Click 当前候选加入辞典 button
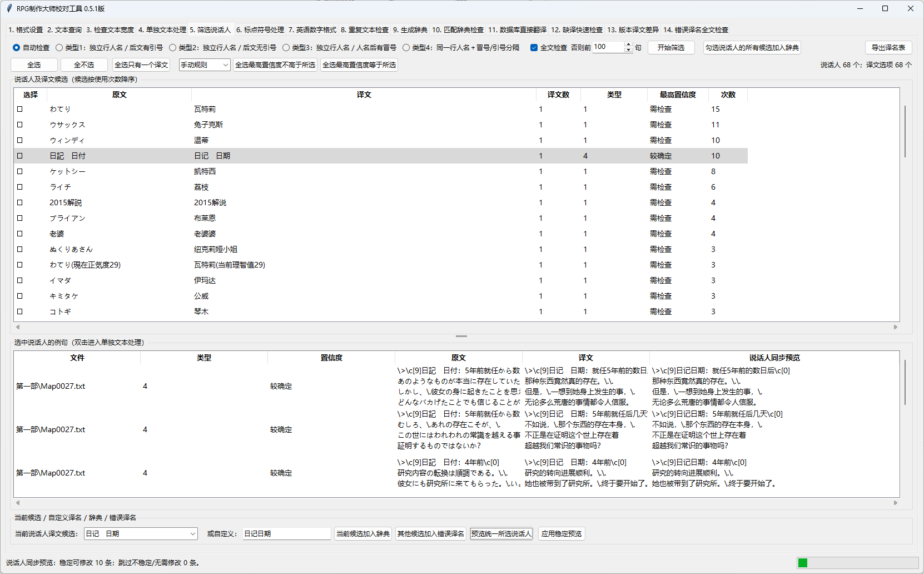Screen dimensions: 924x574 363,534
